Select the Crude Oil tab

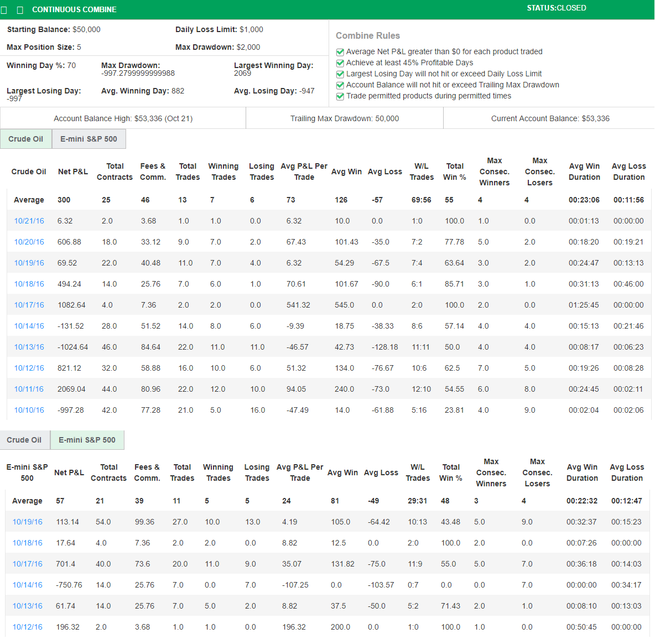[26, 139]
